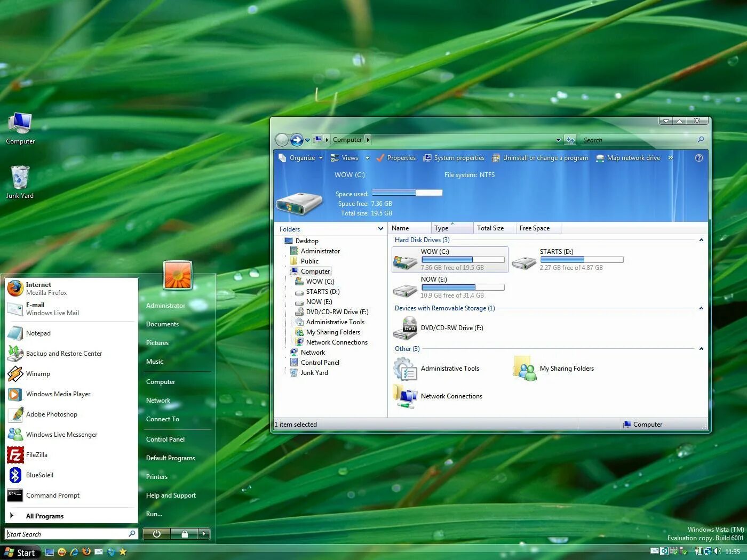Open the speaker volume icon in the tray
The height and width of the screenshot is (560, 747).
click(718, 552)
